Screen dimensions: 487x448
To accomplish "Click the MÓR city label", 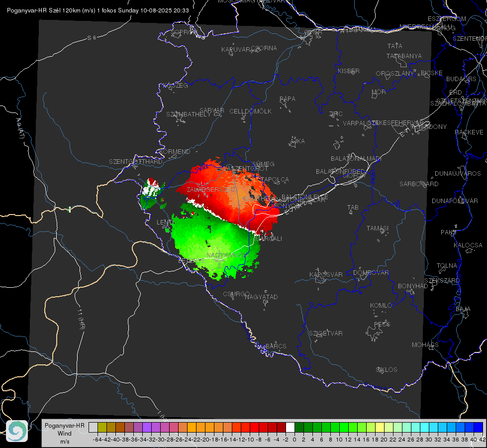I will [379, 92].
